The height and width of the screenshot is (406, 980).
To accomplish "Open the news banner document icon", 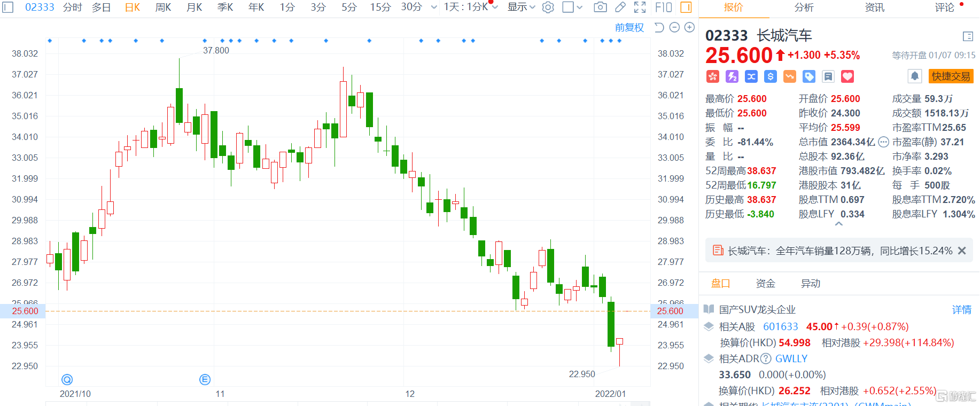I will coord(718,251).
